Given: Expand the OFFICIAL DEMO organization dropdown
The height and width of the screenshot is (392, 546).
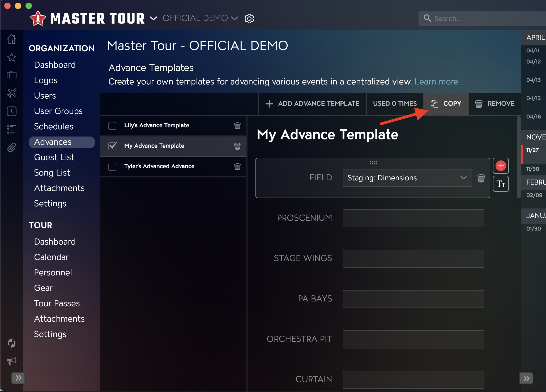Looking at the screenshot, I should point(235,18).
